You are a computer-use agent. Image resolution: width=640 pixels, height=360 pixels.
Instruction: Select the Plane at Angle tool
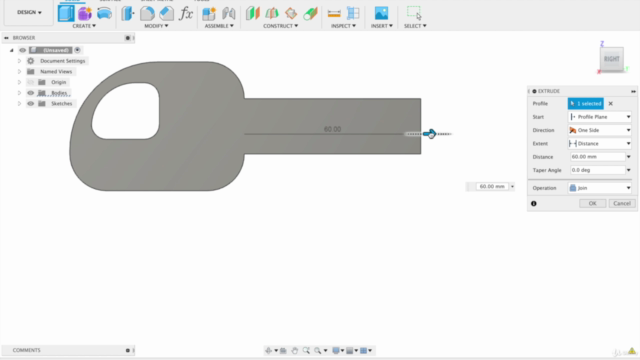pyautogui.click(x=272, y=13)
